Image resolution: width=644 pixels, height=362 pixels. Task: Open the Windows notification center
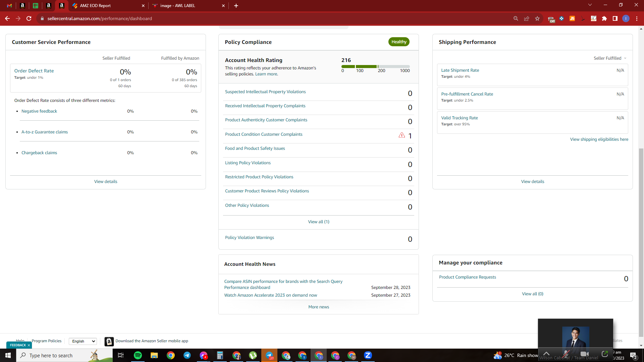pyautogui.click(x=634, y=356)
